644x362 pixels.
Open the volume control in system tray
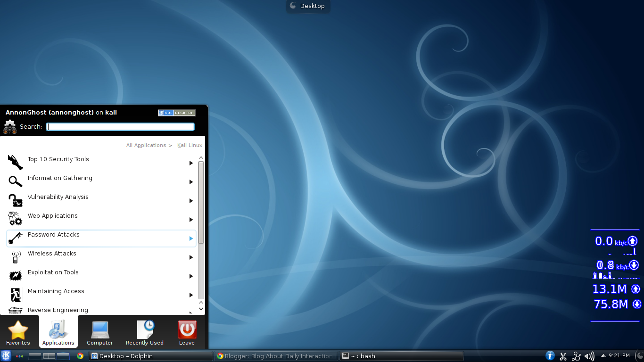589,356
